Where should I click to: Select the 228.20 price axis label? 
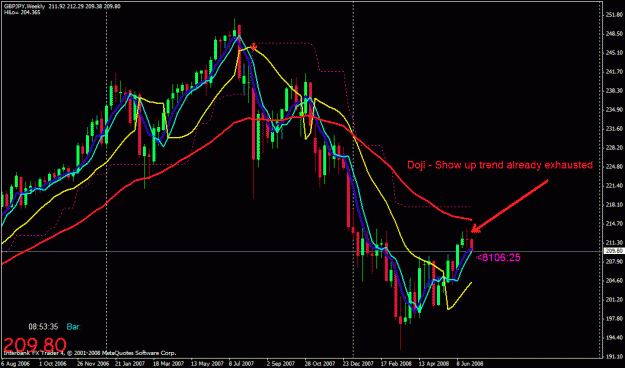tap(614, 148)
